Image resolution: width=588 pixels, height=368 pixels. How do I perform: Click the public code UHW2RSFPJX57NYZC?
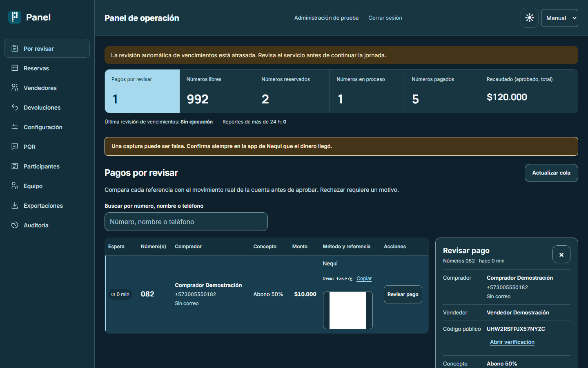coord(516,329)
